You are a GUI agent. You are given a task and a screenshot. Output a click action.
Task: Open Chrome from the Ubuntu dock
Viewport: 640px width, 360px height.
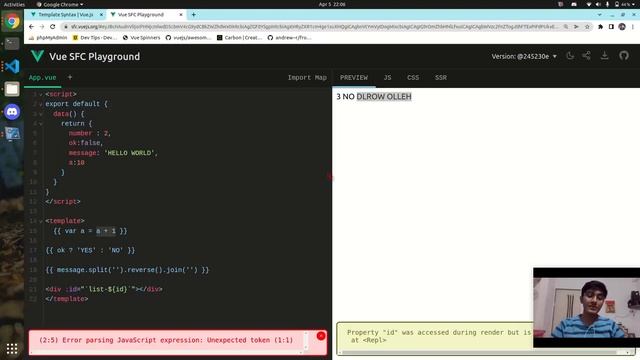12,21
